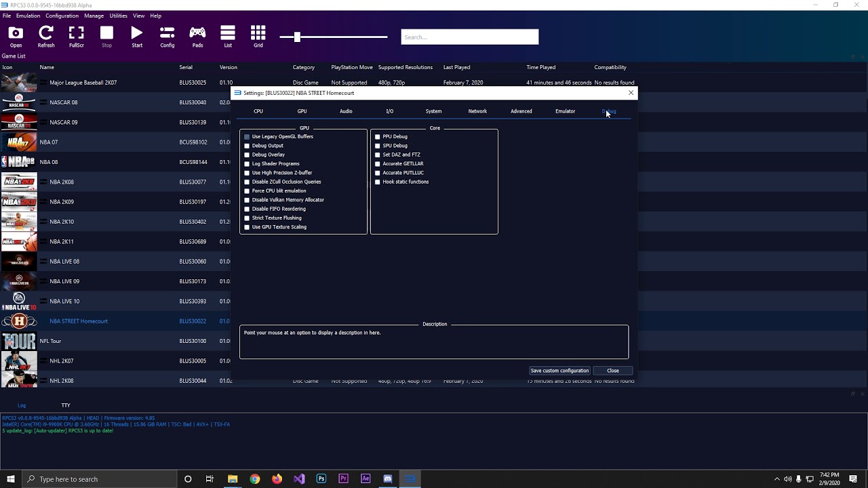Sort game list by Serial column

pos(186,67)
